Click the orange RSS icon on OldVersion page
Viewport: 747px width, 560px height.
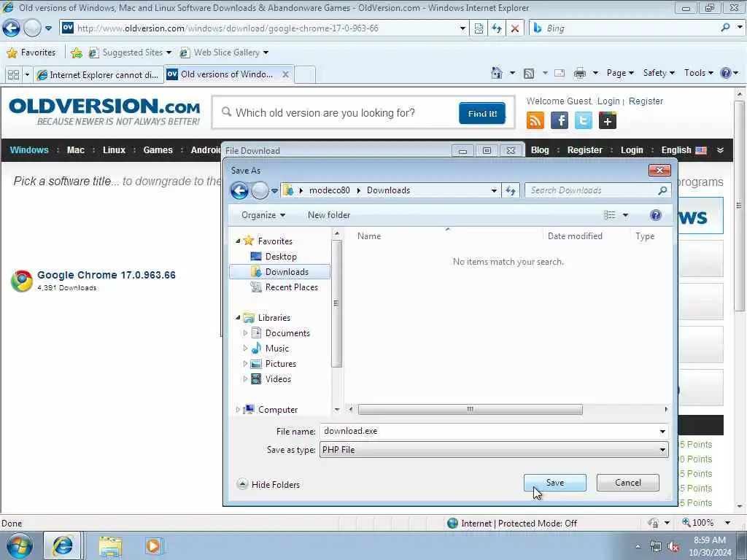point(535,120)
